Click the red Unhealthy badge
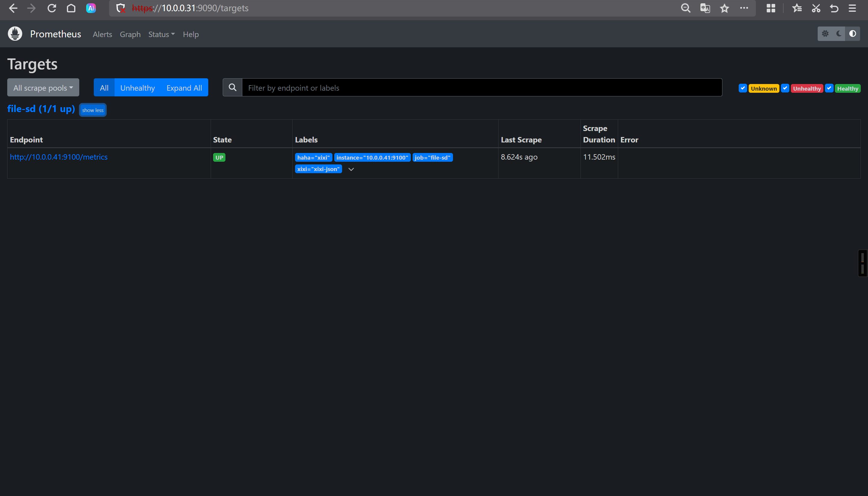Image resolution: width=868 pixels, height=496 pixels. (807, 89)
